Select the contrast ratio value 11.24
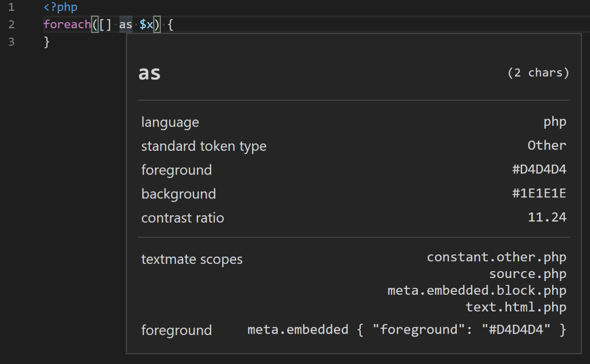590x364 pixels. coord(547,218)
